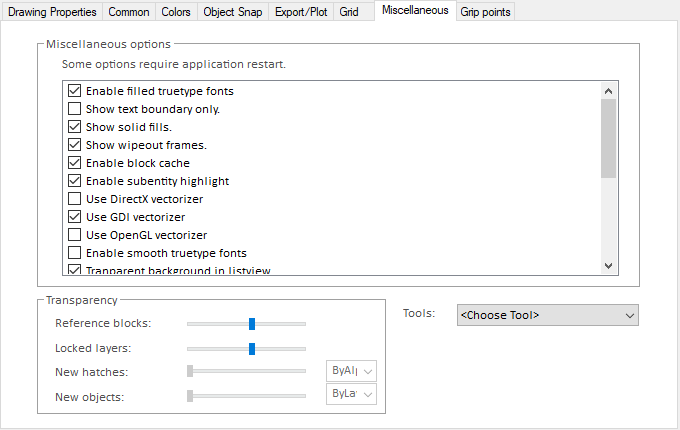Open the Grip points tab
Viewport: 680px width, 430px height.
pyautogui.click(x=485, y=12)
